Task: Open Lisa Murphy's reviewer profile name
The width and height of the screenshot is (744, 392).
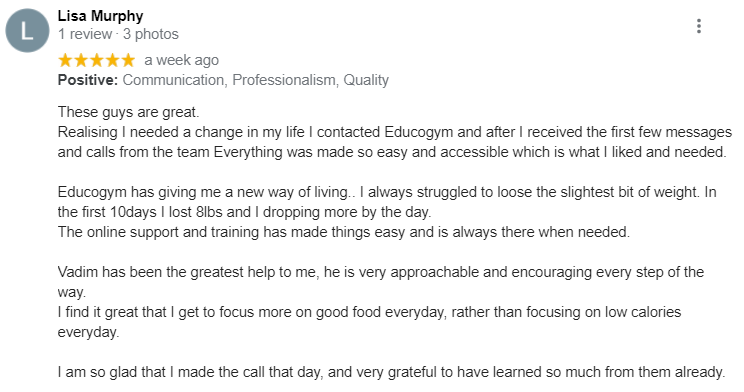Action: pyautogui.click(x=100, y=16)
